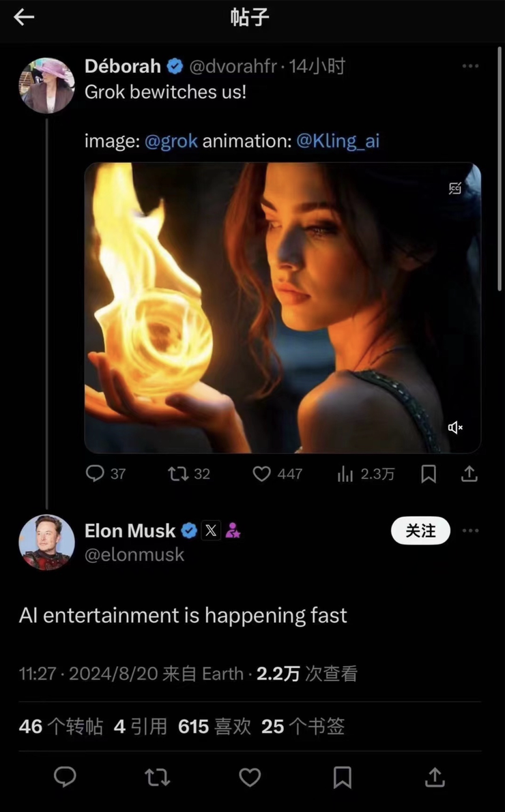
Task: Open Elon Musk's profile avatar
Action: coord(46,542)
